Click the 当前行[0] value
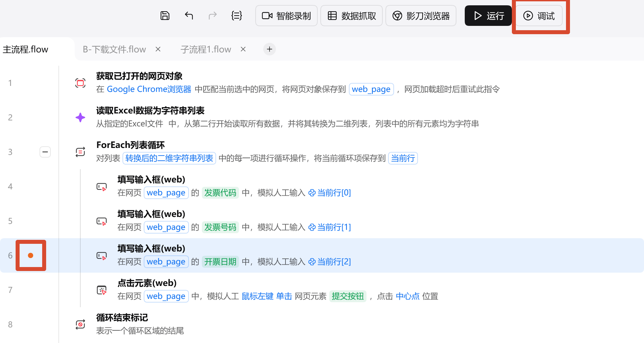644x343 pixels. 330,193
